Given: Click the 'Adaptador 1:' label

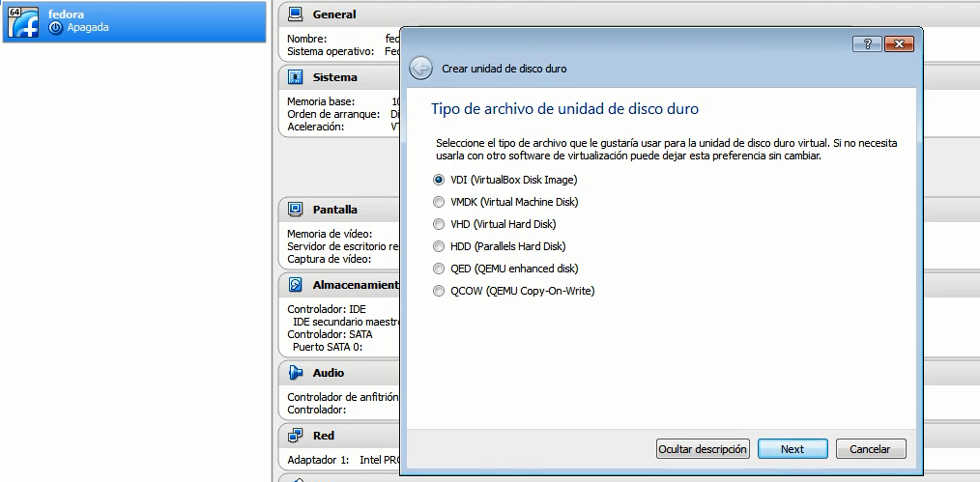Looking at the screenshot, I should [318, 460].
